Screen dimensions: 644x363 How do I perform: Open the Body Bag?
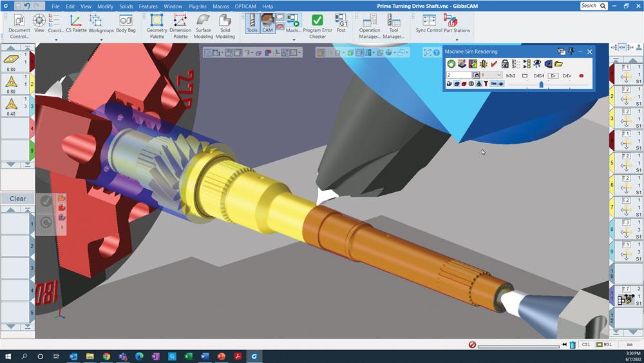pos(126,25)
